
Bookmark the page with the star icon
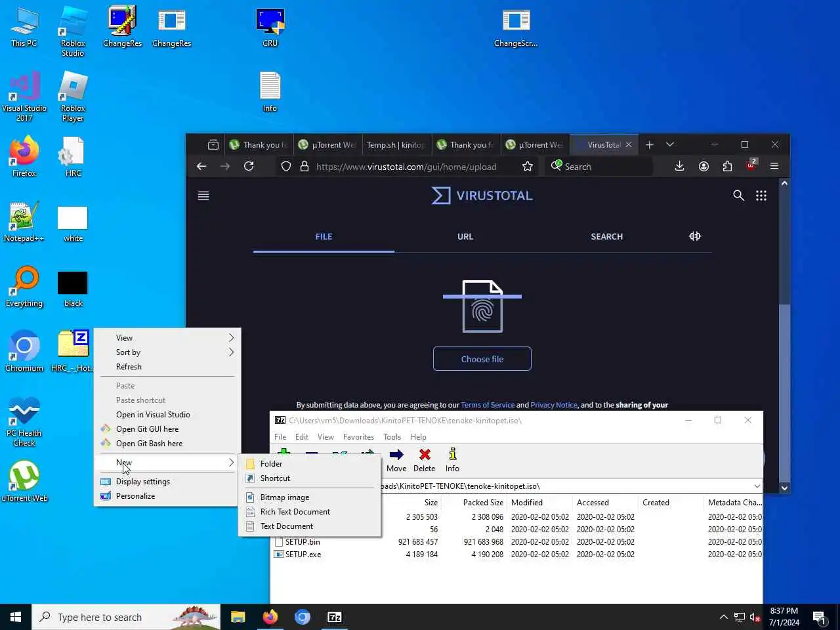[x=528, y=166]
